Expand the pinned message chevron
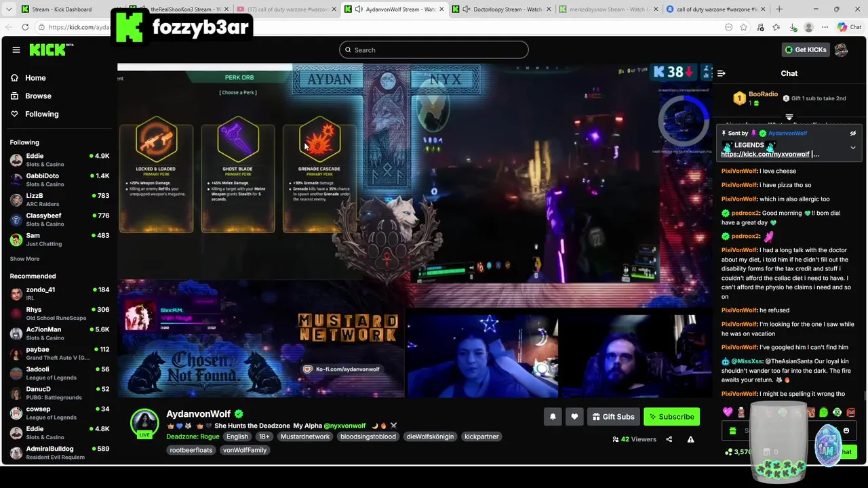Viewport: 868px width, 488px height. [x=853, y=147]
